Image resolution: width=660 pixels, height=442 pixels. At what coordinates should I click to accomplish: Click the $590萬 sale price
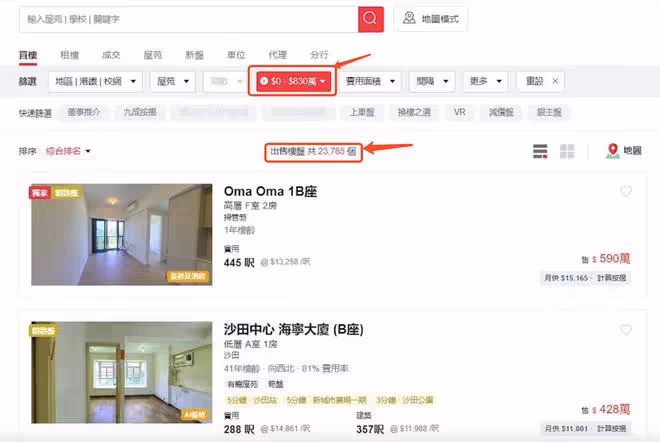click(610, 258)
